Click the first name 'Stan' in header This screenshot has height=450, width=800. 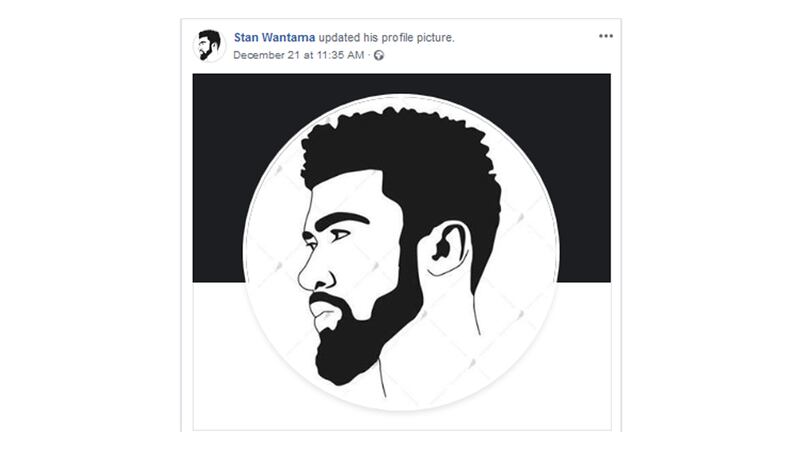246,38
